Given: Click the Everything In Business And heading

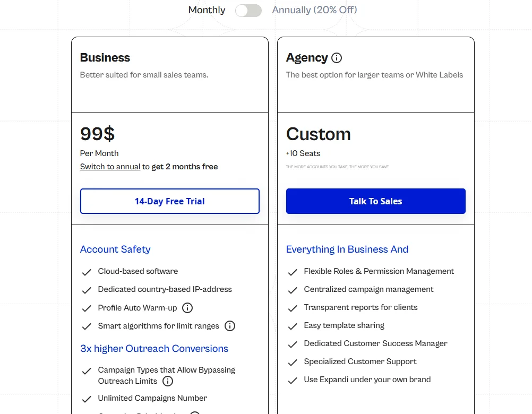Looking at the screenshot, I should click(347, 249).
